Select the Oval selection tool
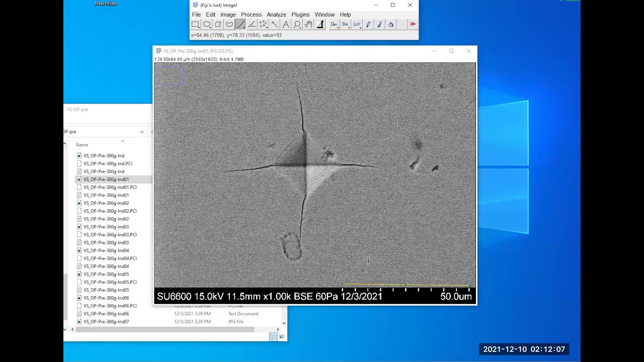644x362 pixels. [x=207, y=24]
